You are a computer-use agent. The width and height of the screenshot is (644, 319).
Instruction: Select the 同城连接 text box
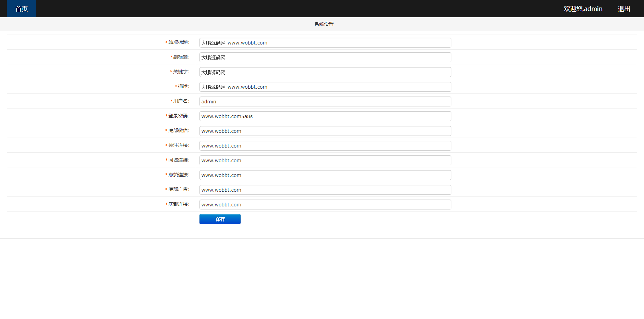coord(325,160)
